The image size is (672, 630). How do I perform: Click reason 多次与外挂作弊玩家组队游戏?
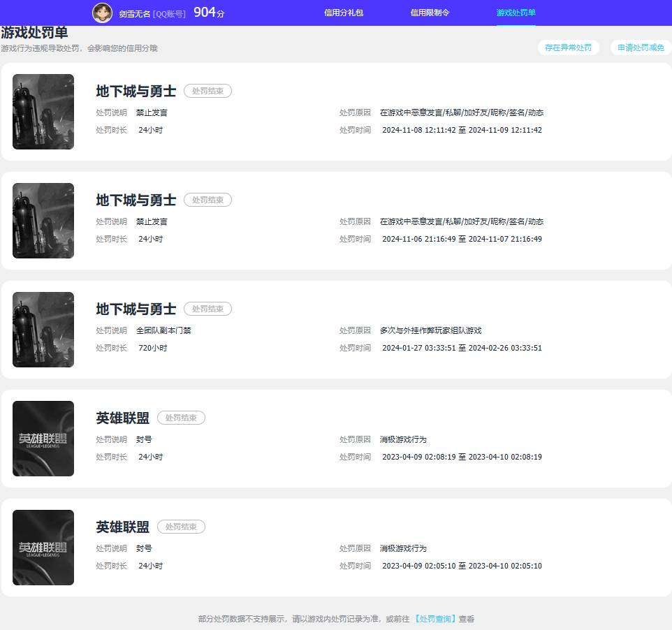pyautogui.click(x=431, y=330)
